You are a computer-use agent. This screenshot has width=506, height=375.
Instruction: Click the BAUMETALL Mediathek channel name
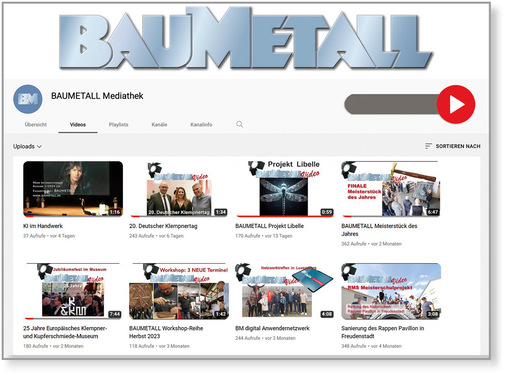pos(97,96)
